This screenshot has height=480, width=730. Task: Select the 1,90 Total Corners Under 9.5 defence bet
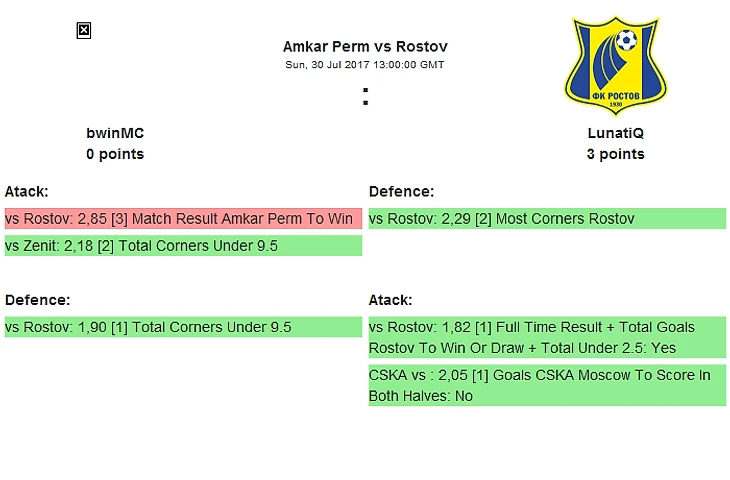183,327
